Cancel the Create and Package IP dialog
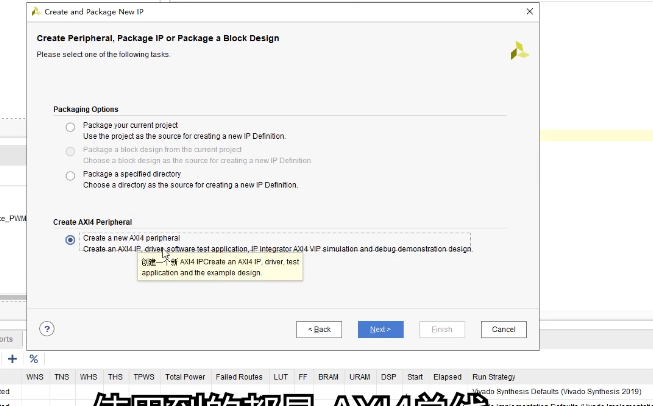Viewport: 653px width, 406px height. (503, 329)
